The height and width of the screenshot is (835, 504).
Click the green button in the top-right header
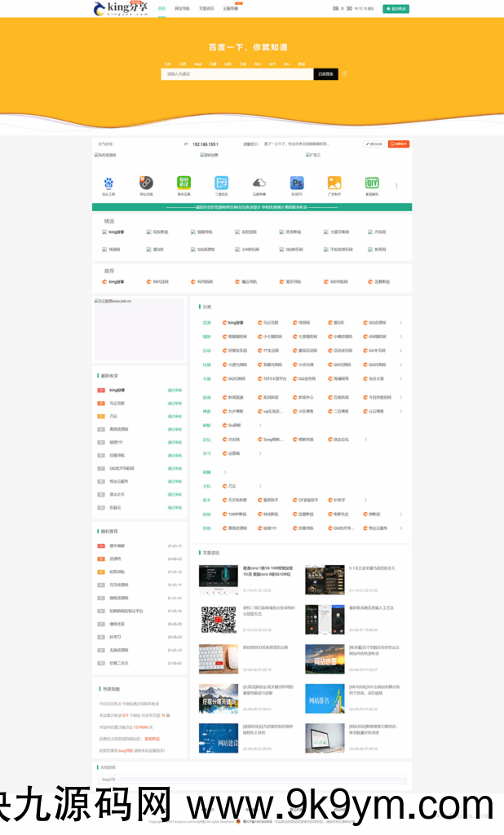pos(396,9)
